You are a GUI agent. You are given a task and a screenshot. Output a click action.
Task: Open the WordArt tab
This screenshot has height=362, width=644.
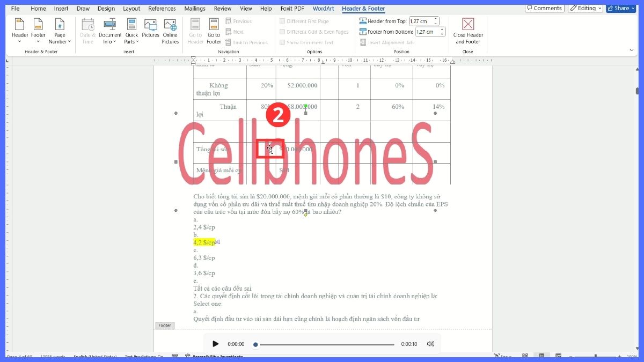point(323,9)
